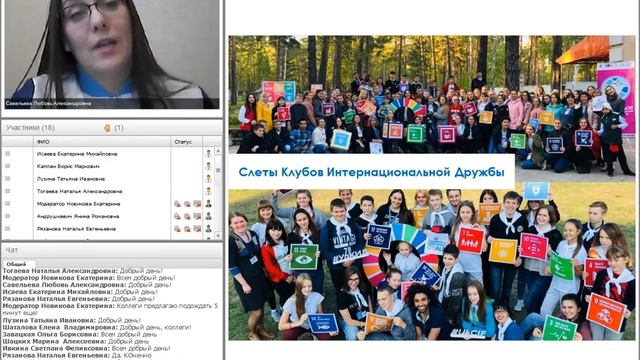Select participant name Каплан Борис Маркович
640x360 pixels.
coord(68,166)
